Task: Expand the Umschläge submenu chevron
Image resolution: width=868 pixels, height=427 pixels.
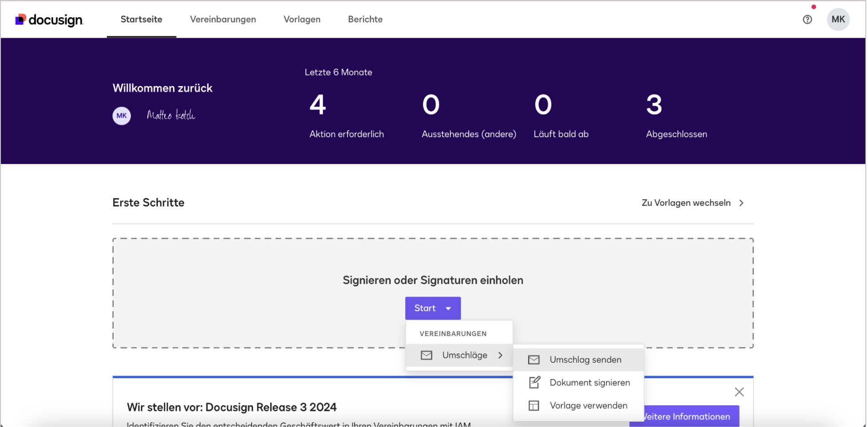Action: click(x=500, y=355)
